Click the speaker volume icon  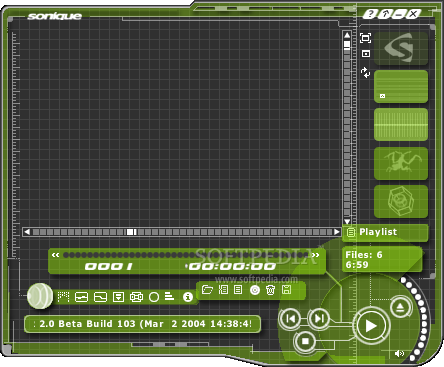(x=399, y=353)
